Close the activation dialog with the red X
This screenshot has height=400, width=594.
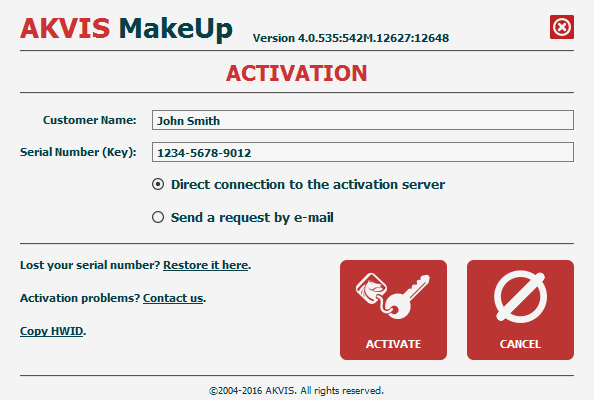pyautogui.click(x=562, y=27)
